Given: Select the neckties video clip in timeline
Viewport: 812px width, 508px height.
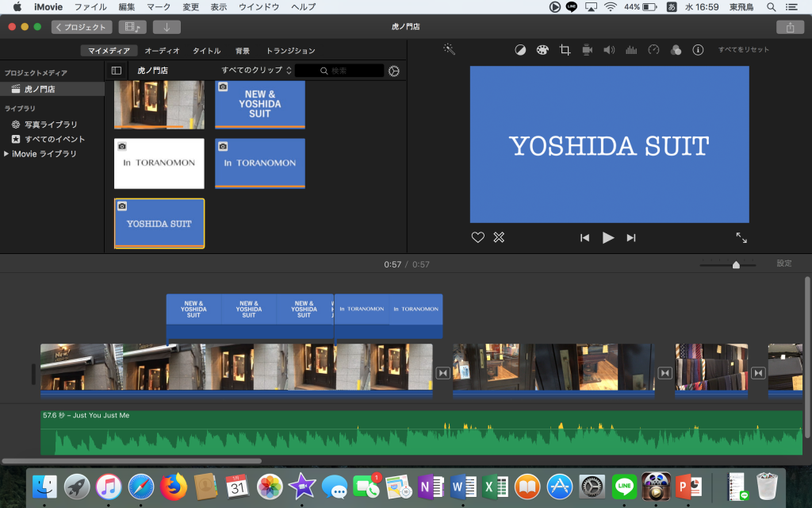Looking at the screenshot, I should click(711, 369).
